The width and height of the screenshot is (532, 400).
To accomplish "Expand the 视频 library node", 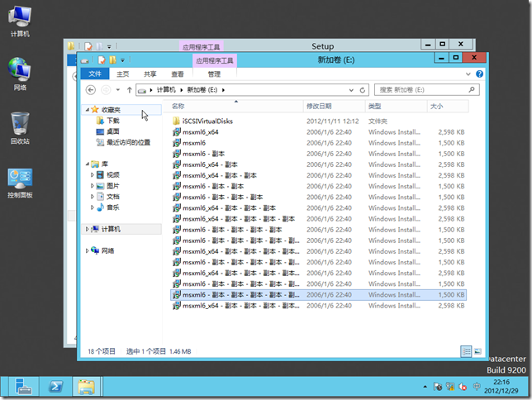I will (x=93, y=175).
